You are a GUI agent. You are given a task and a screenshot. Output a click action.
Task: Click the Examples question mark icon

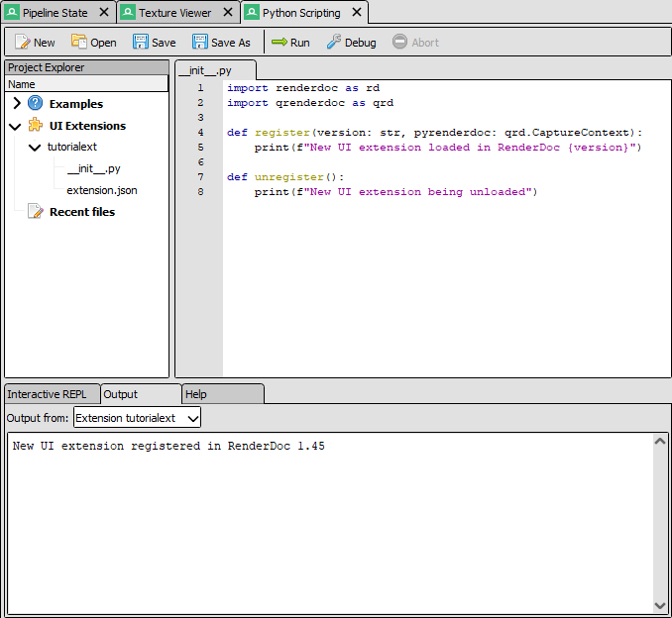[35, 103]
